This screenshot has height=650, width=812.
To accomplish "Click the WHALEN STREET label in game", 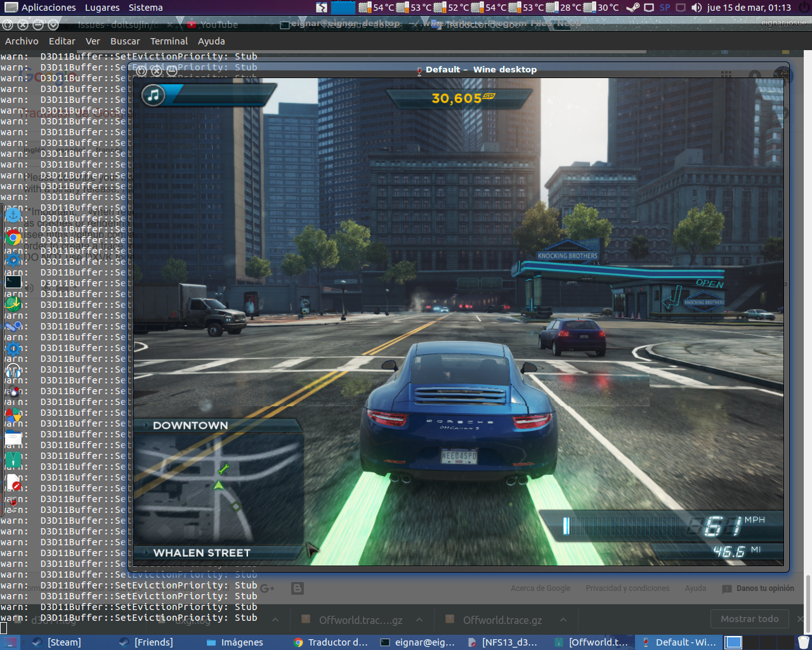I will [202, 553].
